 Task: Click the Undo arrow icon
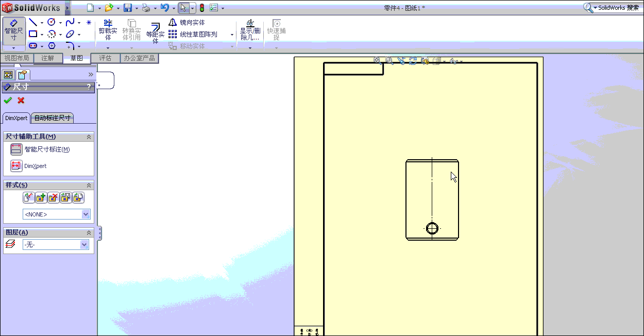[x=165, y=8]
